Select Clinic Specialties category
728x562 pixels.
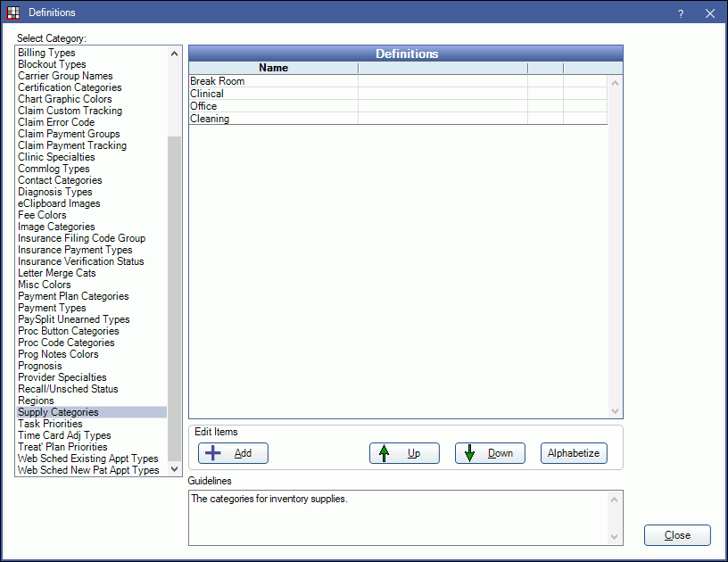point(92,157)
